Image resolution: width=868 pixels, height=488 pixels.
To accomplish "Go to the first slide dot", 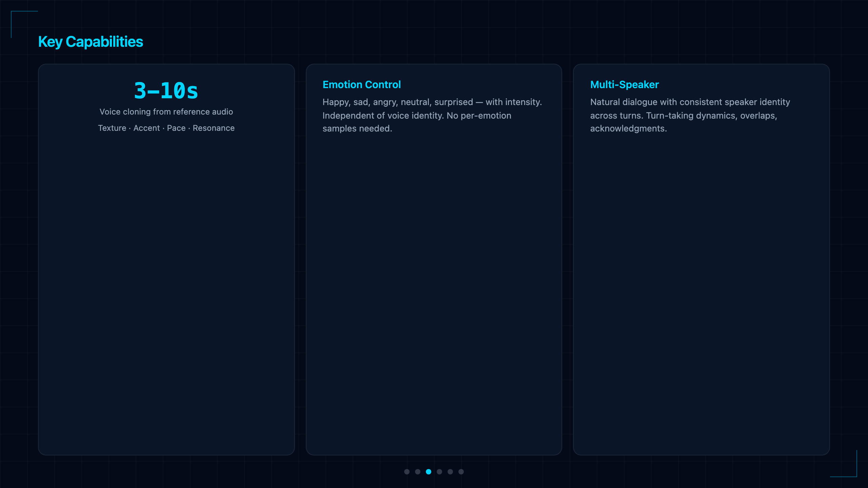I will coord(407,472).
